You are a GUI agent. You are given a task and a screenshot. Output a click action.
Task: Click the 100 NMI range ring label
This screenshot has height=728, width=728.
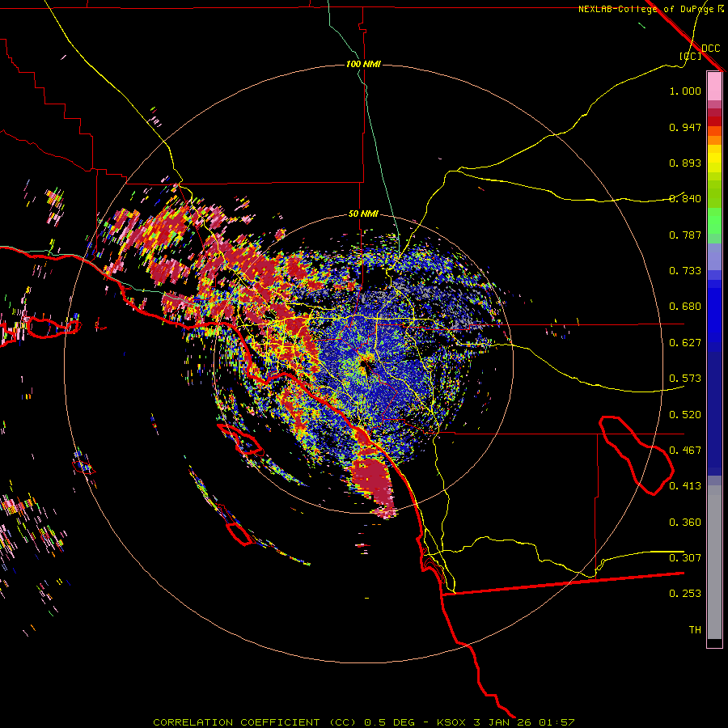[x=363, y=64]
